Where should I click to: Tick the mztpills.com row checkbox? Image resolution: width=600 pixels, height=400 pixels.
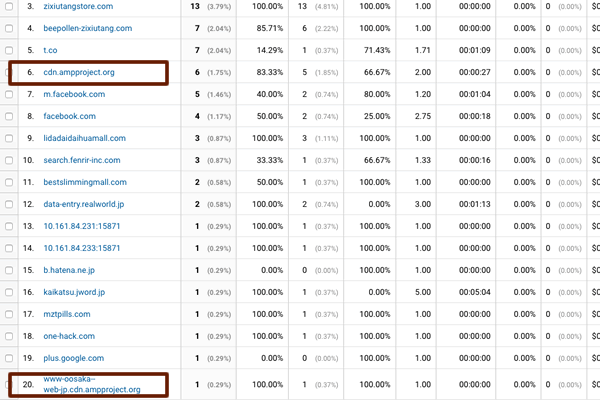click(x=9, y=314)
